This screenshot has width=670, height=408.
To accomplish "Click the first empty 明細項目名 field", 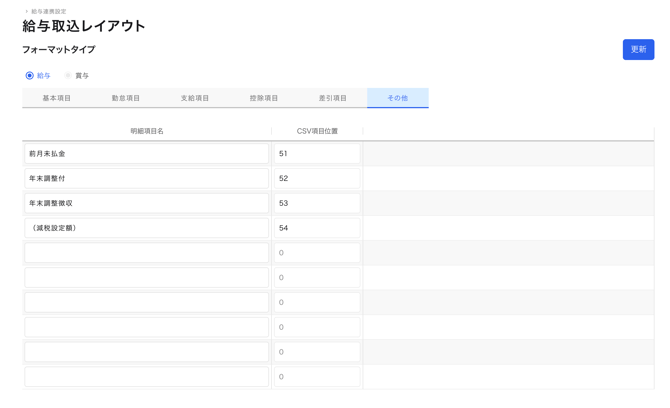I will pos(146,253).
